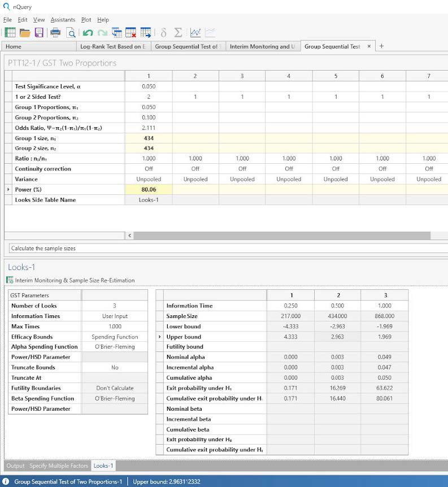Screen dimensions: 448x487
Task: Open print preview magnifier icon
Action: [x=71, y=32]
